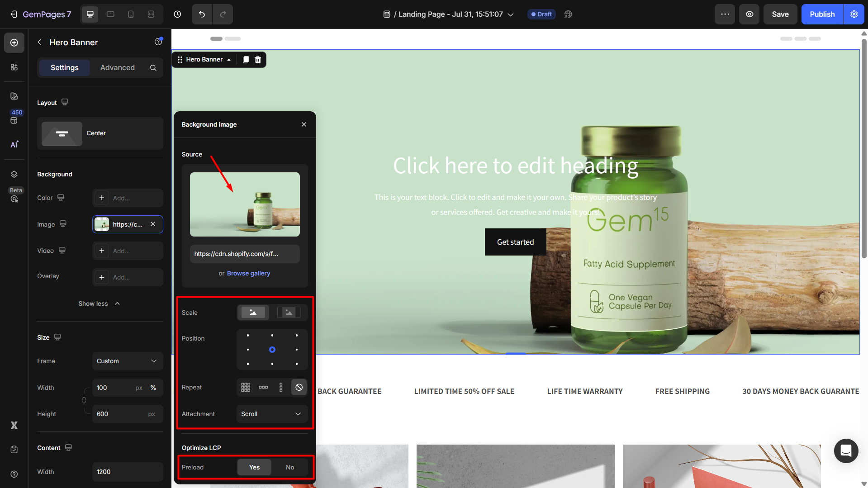868x488 pixels.
Task: Set Preload to No
Action: (x=289, y=467)
